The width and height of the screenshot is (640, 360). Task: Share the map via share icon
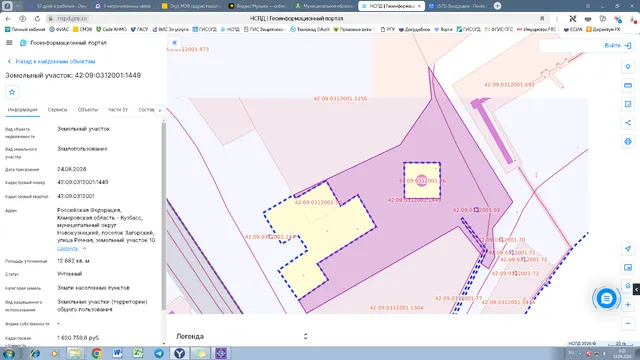click(x=628, y=123)
